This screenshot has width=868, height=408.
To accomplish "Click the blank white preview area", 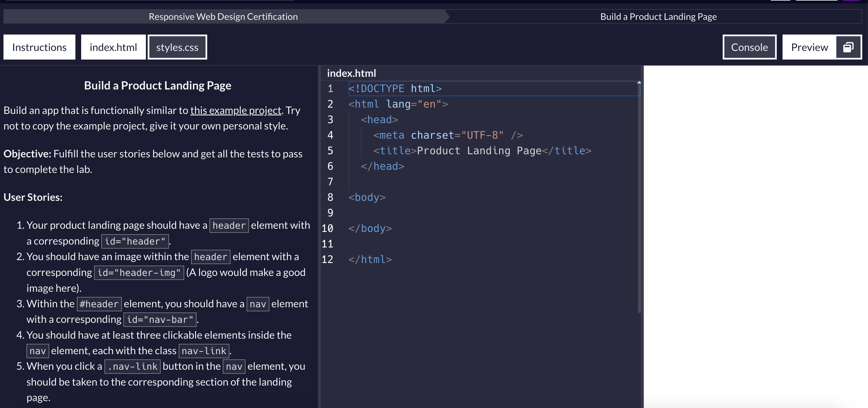I will pyautogui.click(x=755, y=236).
